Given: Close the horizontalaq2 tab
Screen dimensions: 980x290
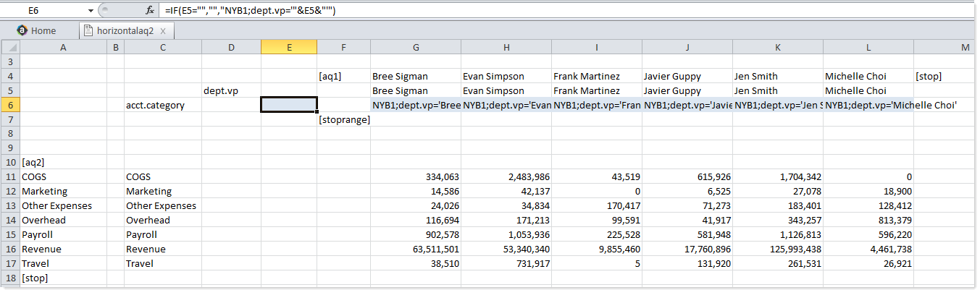Looking at the screenshot, I should [163, 31].
